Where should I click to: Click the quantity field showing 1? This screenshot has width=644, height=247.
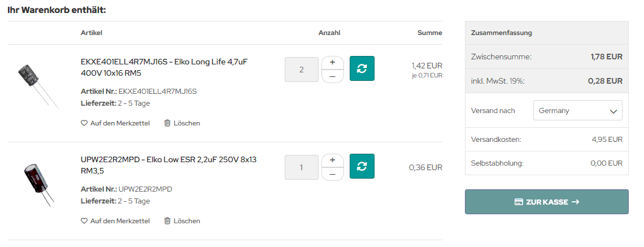[x=302, y=167]
